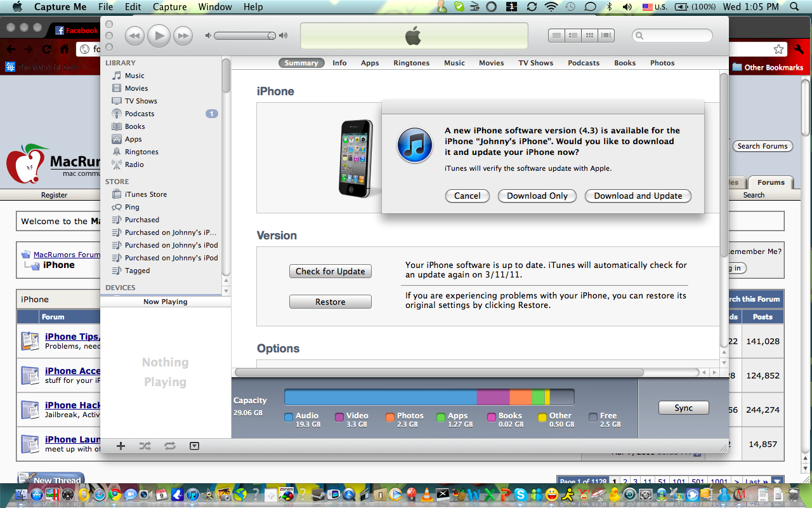Click the iTunes horizontal scrollbar
The height and width of the screenshot is (508, 812).
click(x=439, y=372)
